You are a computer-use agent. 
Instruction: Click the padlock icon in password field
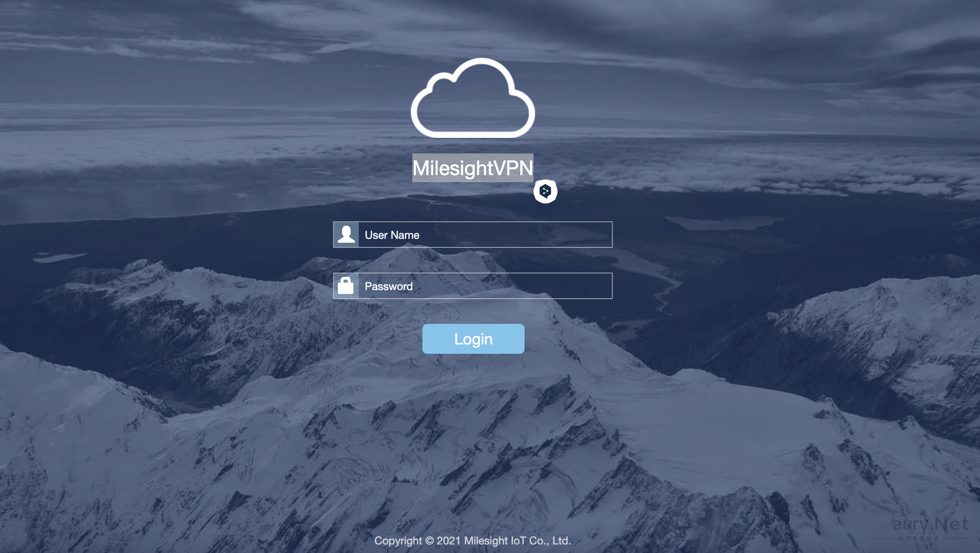(346, 285)
